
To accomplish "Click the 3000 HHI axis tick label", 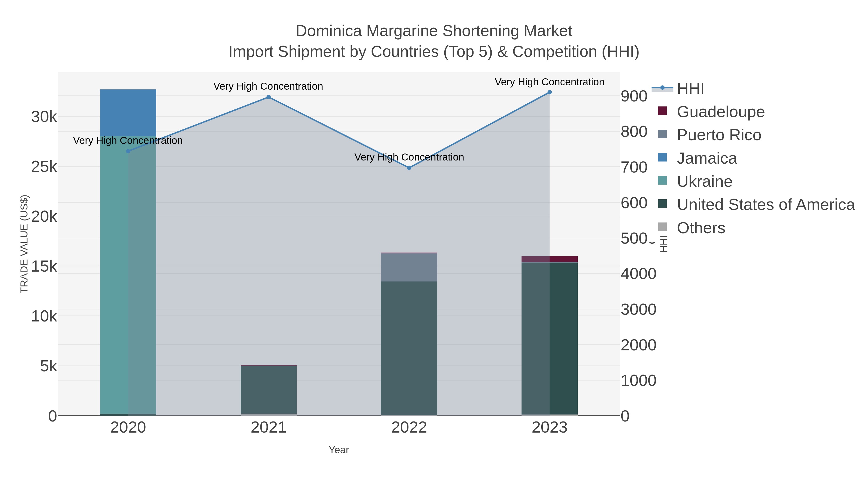I will [638, 309].
